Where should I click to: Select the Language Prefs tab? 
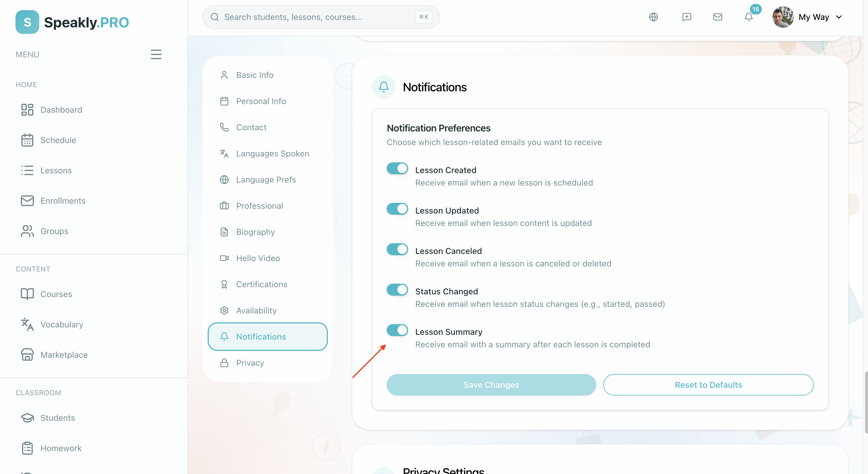(x=267, y=180)
